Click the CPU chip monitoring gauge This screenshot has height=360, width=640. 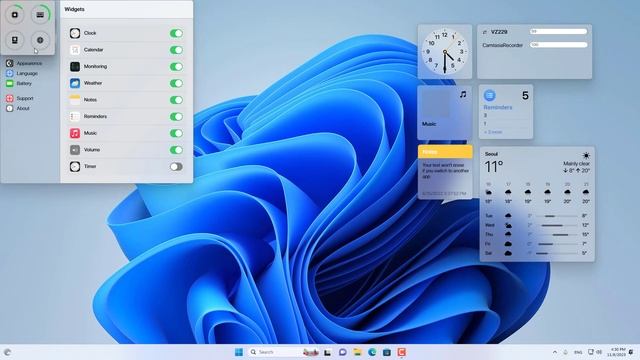15,15
